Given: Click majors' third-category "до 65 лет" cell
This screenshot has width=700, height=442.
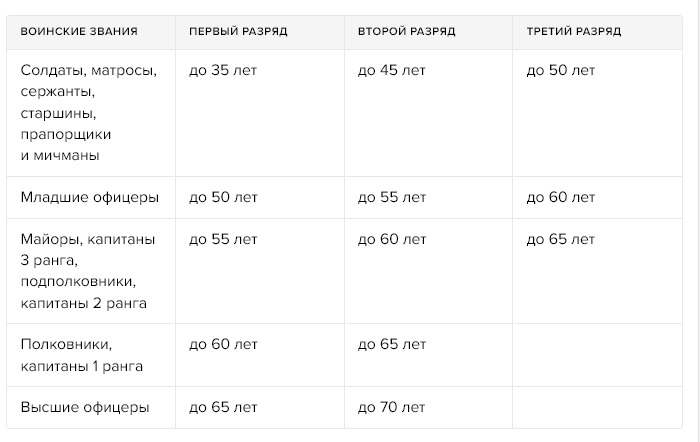Looking at the screenshot, I should (560, 239).
